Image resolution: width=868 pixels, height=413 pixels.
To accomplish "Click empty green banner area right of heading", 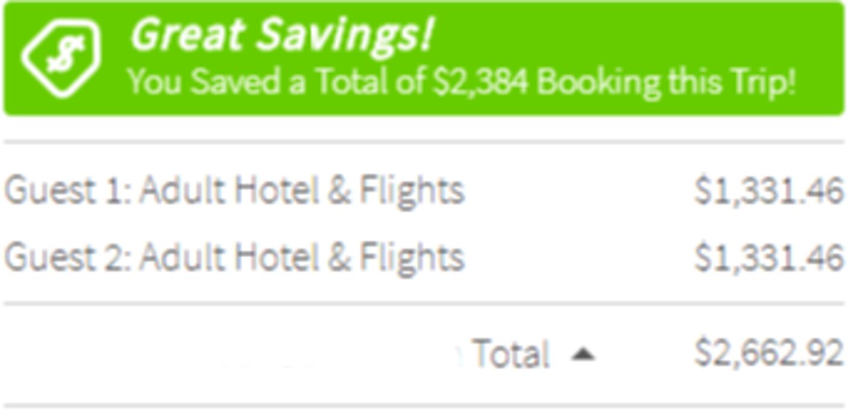I will point(633,33).
